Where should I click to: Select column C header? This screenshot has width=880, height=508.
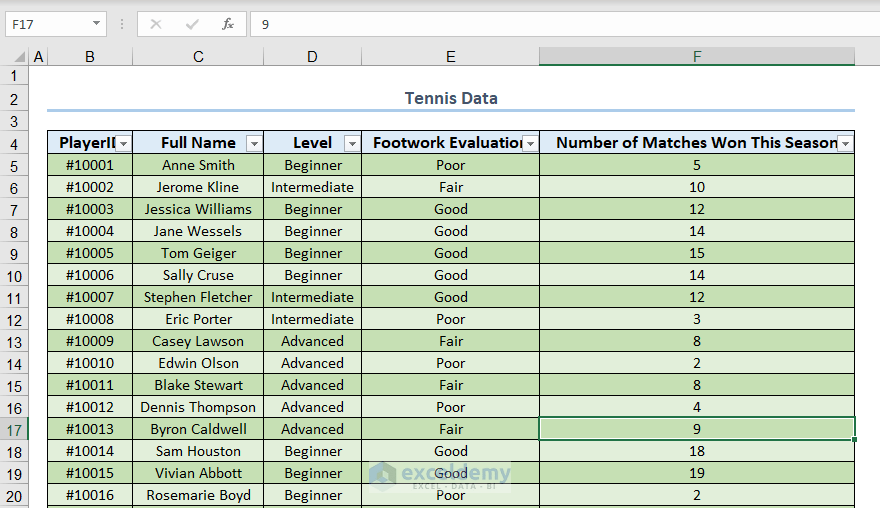tap(198, 57)
